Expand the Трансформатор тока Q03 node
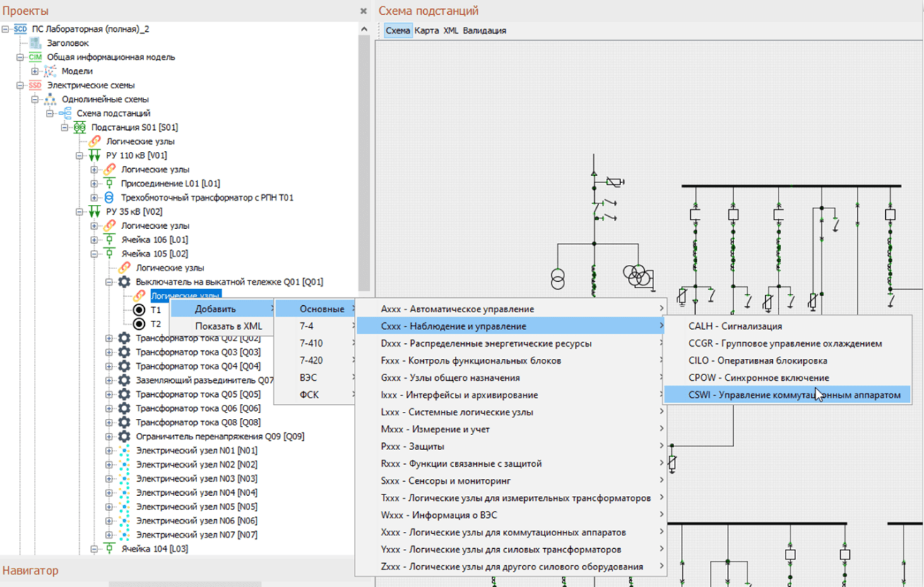924x587 pixels. [109, 352]
